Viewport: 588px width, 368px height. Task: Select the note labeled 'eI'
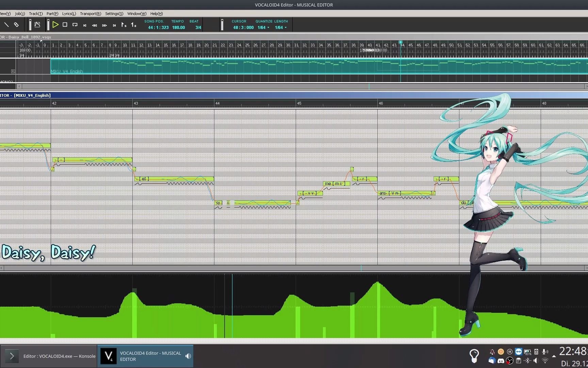(174, 179)
